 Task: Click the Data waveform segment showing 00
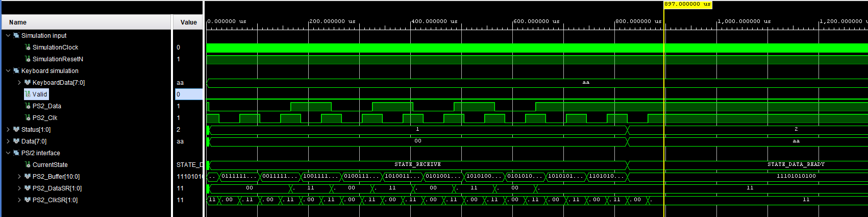coord(418,141)
